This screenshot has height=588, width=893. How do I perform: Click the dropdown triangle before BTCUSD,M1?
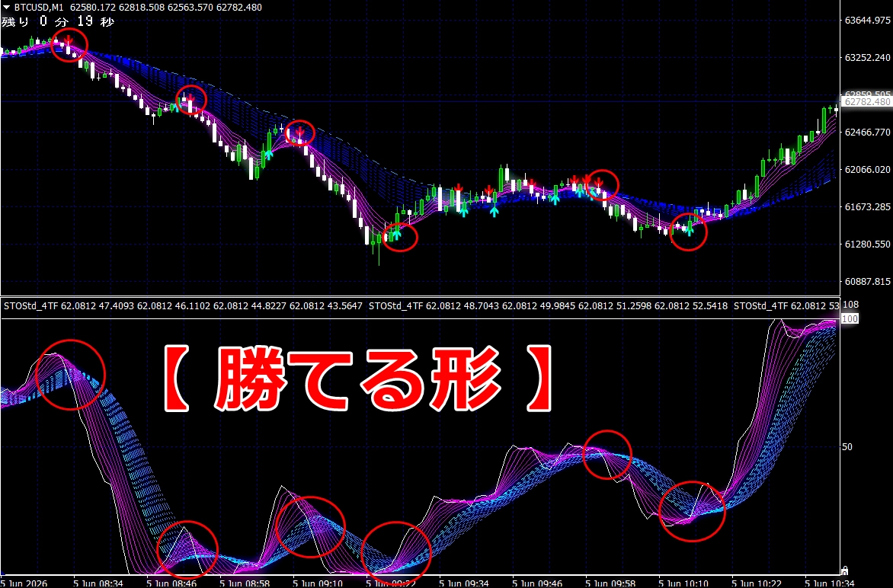[6, 8]
